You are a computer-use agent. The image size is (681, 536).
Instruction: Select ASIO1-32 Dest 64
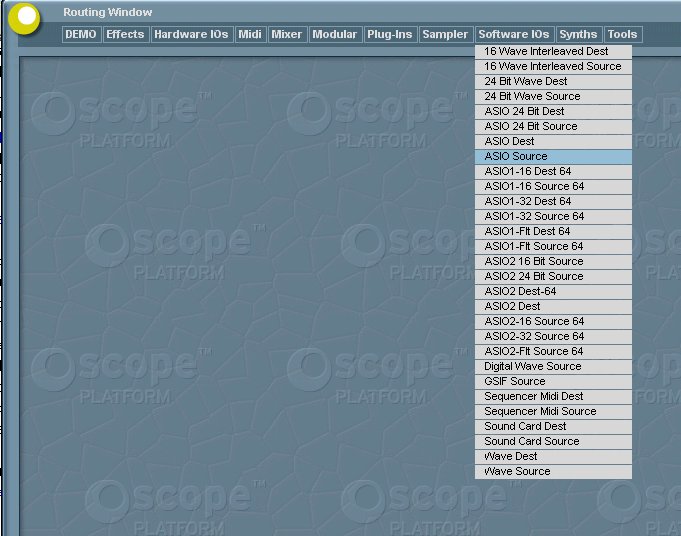[x=553, y=201]
